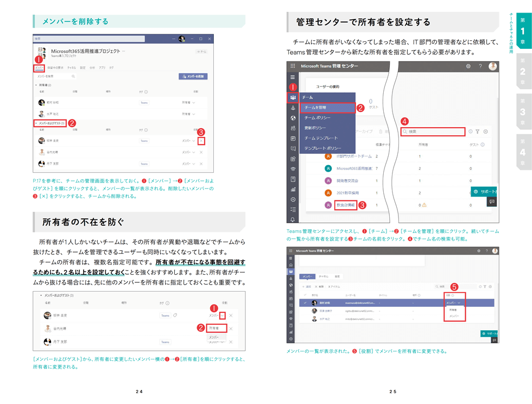Select チームを管理 in the チーム flyout menu

[328, 108]
